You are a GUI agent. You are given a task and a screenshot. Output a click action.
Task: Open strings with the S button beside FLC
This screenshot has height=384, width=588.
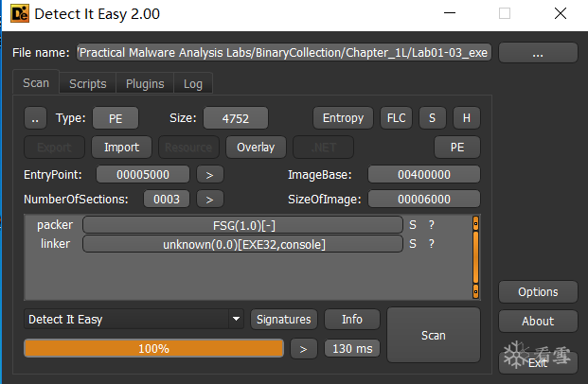pyautogui.click(x=433, y=118)
